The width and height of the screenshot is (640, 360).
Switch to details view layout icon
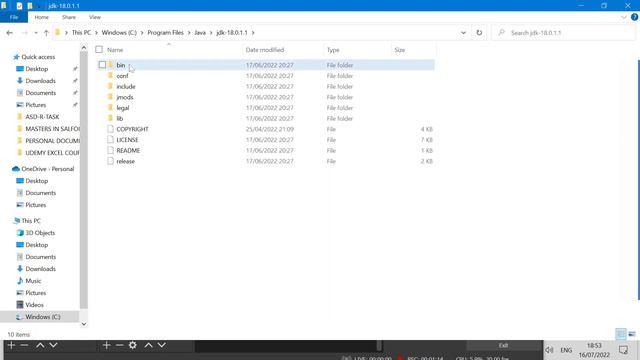(x=621, y=334)
